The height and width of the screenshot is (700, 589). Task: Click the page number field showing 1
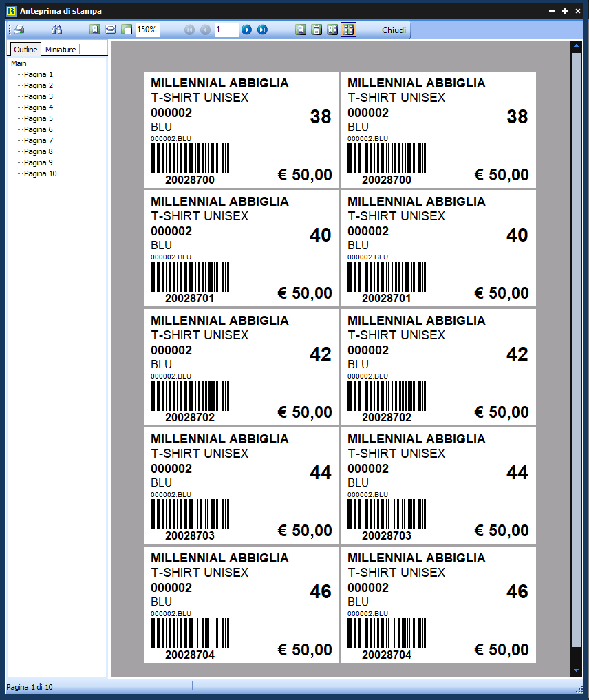click(x=226, y=30)
